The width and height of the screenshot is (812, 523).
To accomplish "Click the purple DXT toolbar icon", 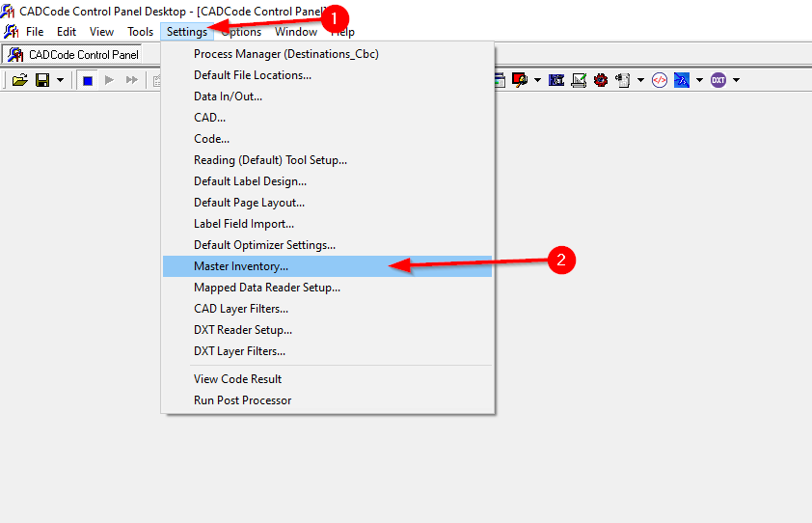I will tap(718, 80).
